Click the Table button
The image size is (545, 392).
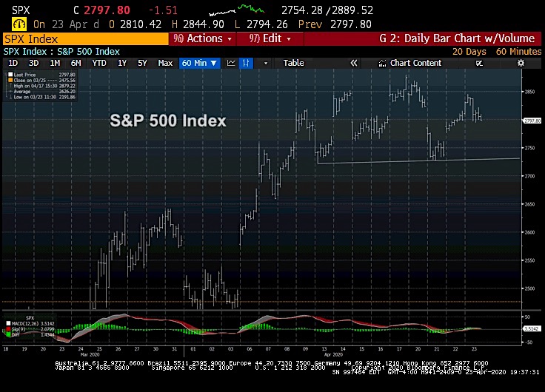(x=293, y=63)
